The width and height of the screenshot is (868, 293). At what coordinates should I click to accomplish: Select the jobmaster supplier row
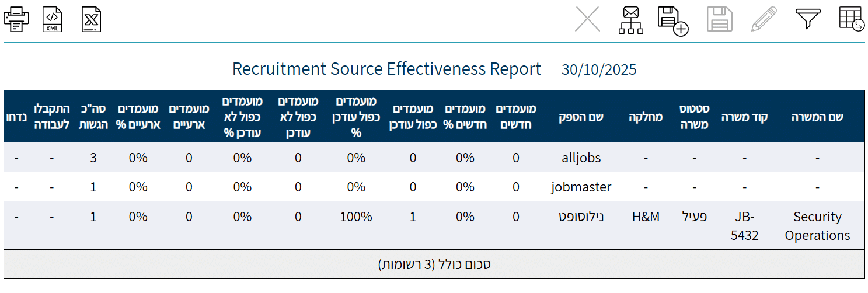click(x=581, y=187)
